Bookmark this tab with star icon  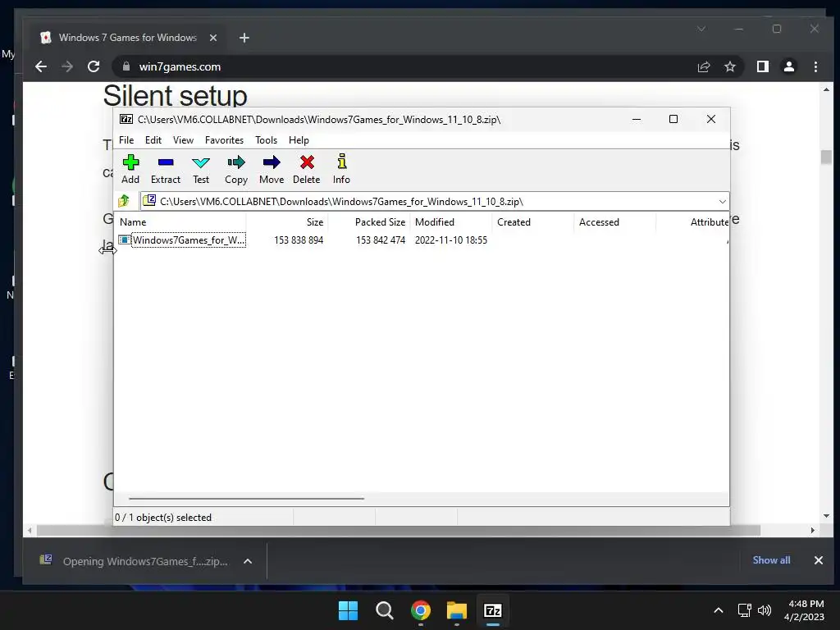[x=729, y=66]
